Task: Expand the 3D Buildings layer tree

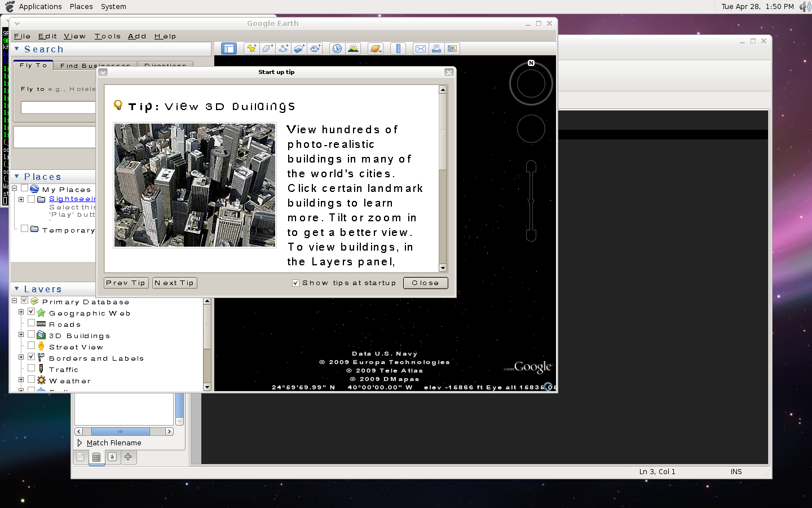Action: pyautogui.click(x=21, y=335)
